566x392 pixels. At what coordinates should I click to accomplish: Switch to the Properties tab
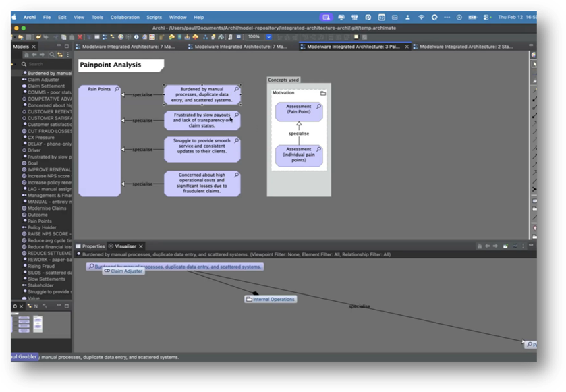(90, 246)
